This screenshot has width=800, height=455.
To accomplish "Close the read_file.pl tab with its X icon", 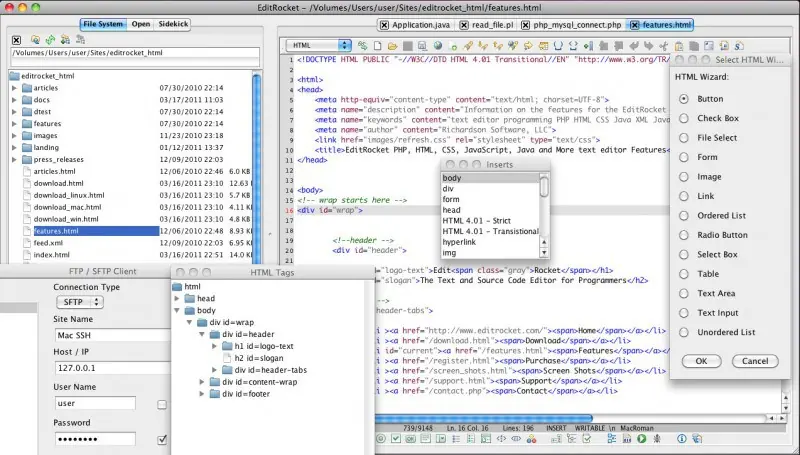I will 464,25.
